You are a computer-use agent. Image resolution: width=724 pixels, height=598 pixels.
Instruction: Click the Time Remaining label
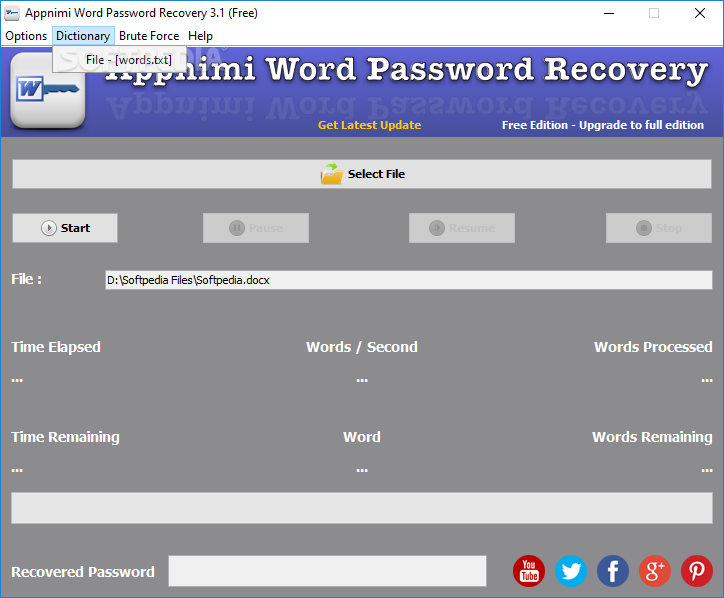point(66,437)
